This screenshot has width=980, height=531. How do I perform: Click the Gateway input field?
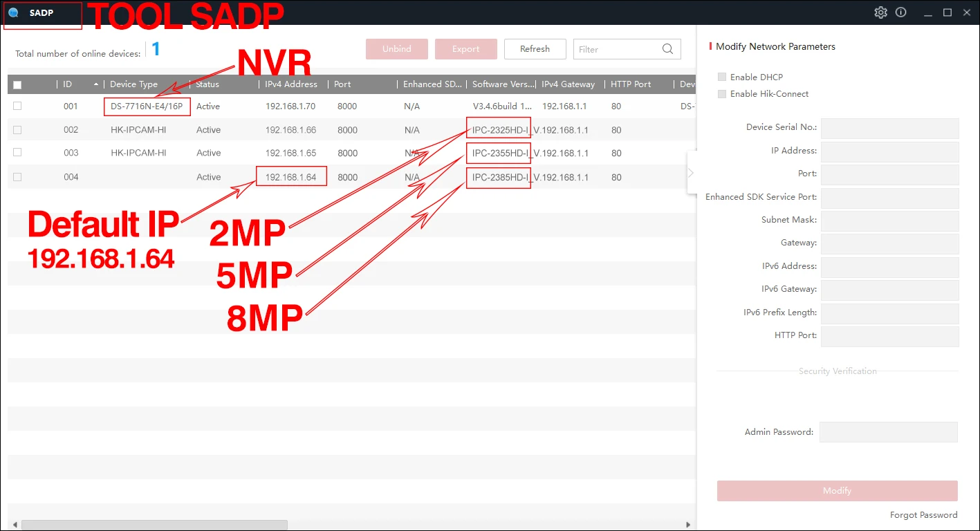click(890, 243)
